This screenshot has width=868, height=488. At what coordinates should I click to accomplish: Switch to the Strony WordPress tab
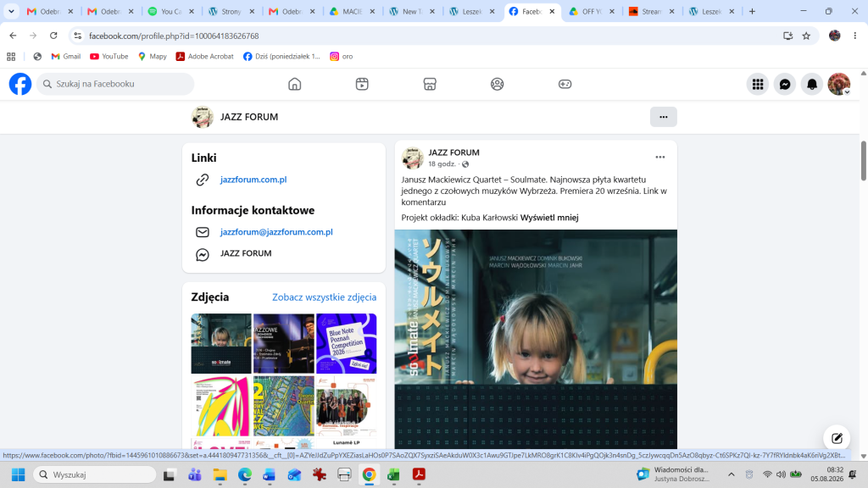point(231,11)
